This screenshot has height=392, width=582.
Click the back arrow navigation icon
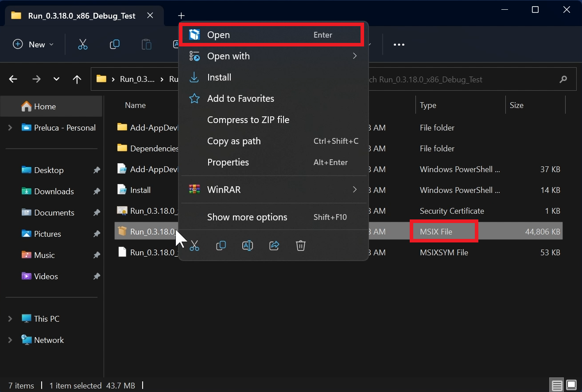click(12, 79)
